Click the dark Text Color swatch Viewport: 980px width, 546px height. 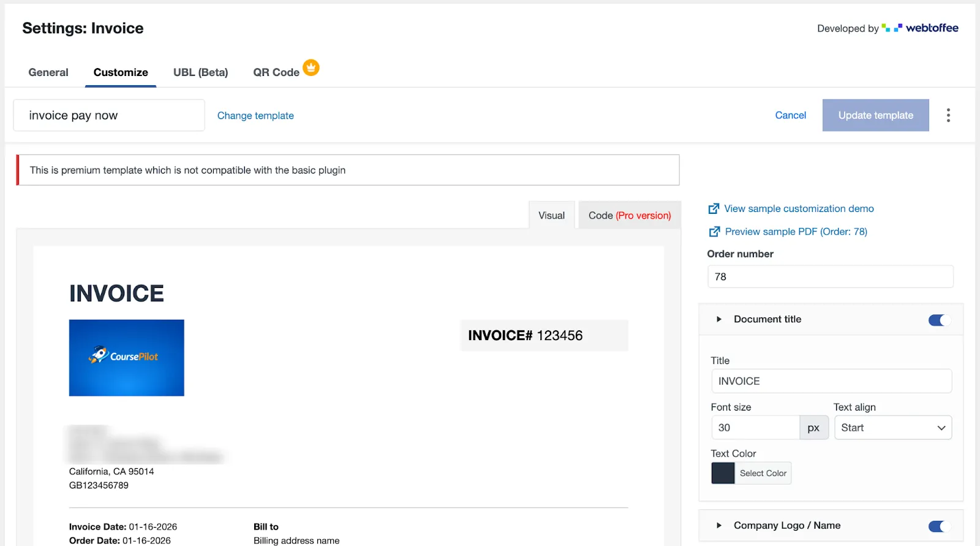click(x=723, y=473)
